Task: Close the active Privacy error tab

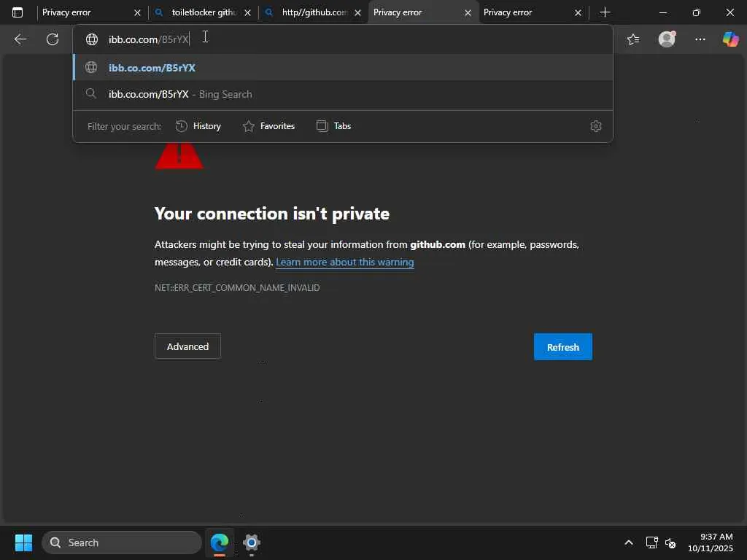Action: [x=468, y=13]
